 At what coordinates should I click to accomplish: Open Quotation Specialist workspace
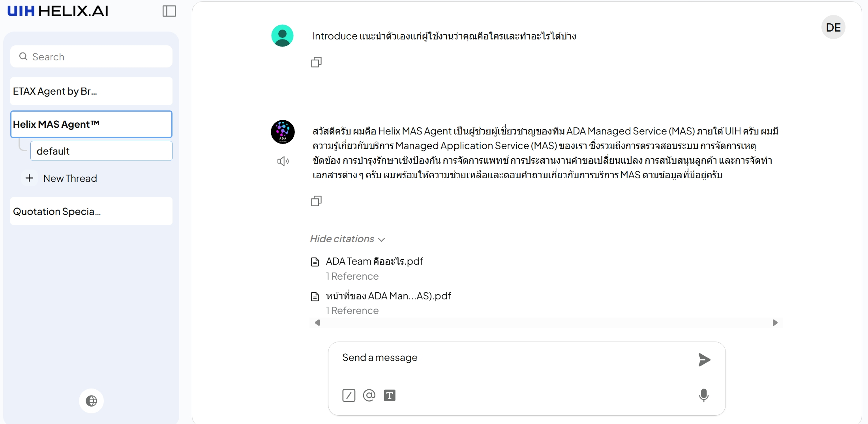92,211
